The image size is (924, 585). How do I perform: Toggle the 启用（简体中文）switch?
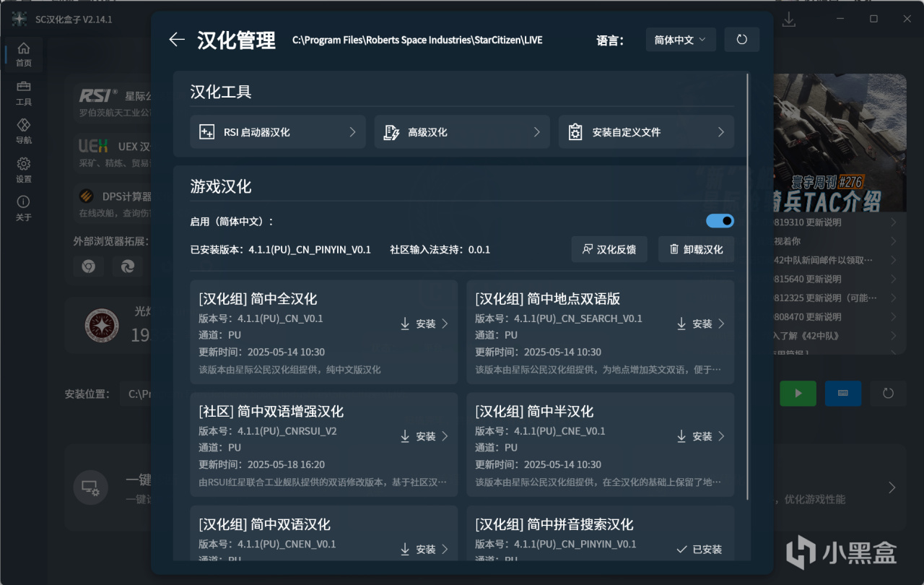tap(720, 221)
